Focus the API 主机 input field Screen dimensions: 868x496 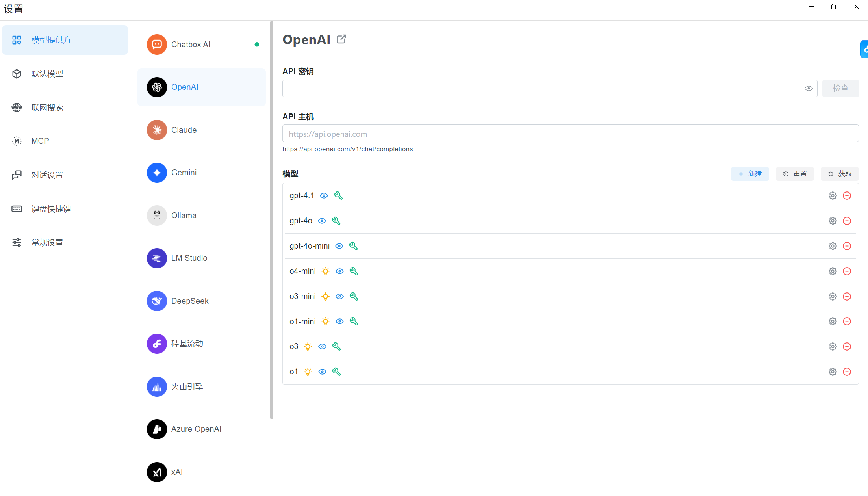(570, 134)
